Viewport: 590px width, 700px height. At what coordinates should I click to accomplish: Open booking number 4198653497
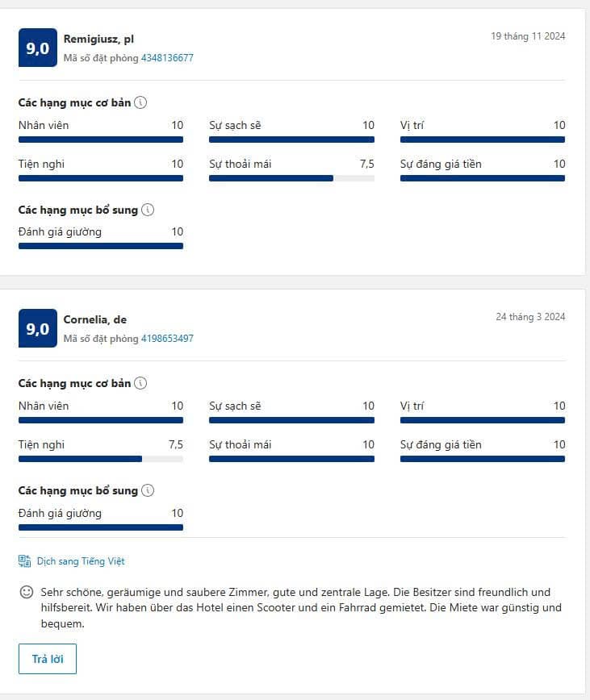(167, 339)
